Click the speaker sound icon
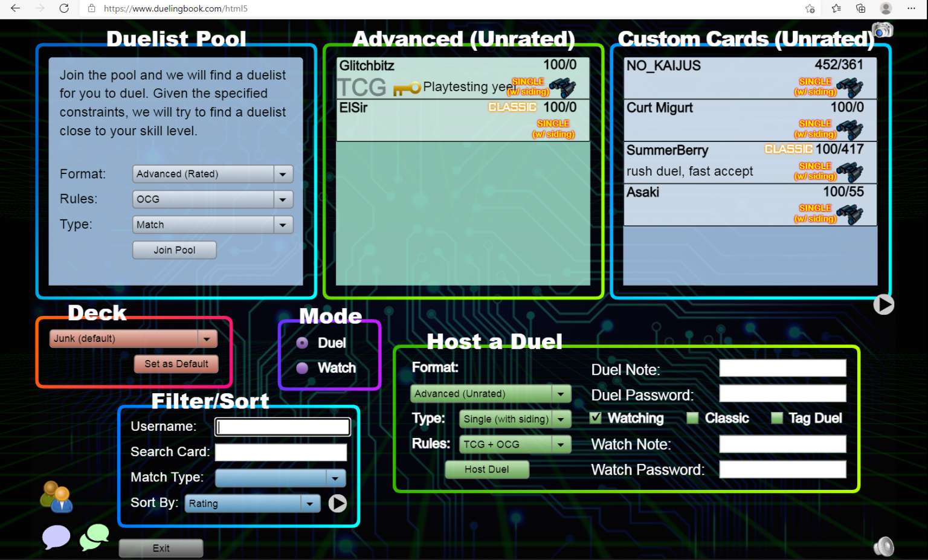The image size is (928, 560). pos(883,546)
